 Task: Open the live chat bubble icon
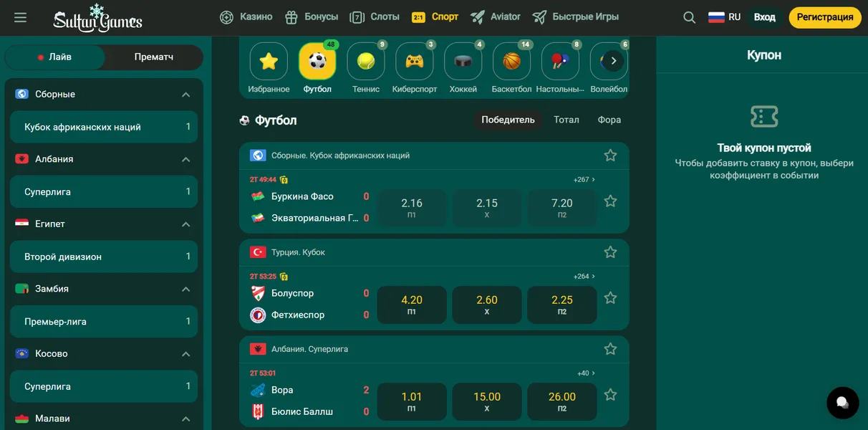click(x=843, y=402)
